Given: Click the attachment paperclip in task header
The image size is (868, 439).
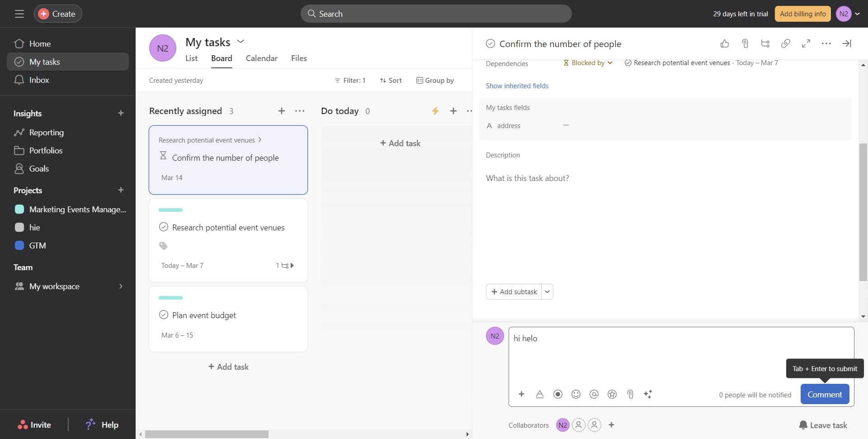Looking at the screenshot, I should (x=745, y=43).
